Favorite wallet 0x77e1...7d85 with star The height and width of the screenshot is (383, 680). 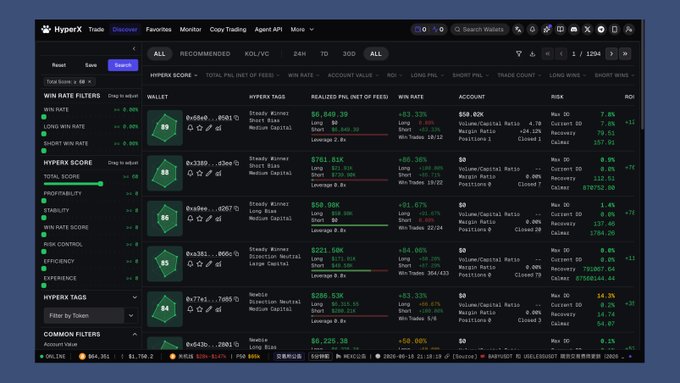click(199, 309)
